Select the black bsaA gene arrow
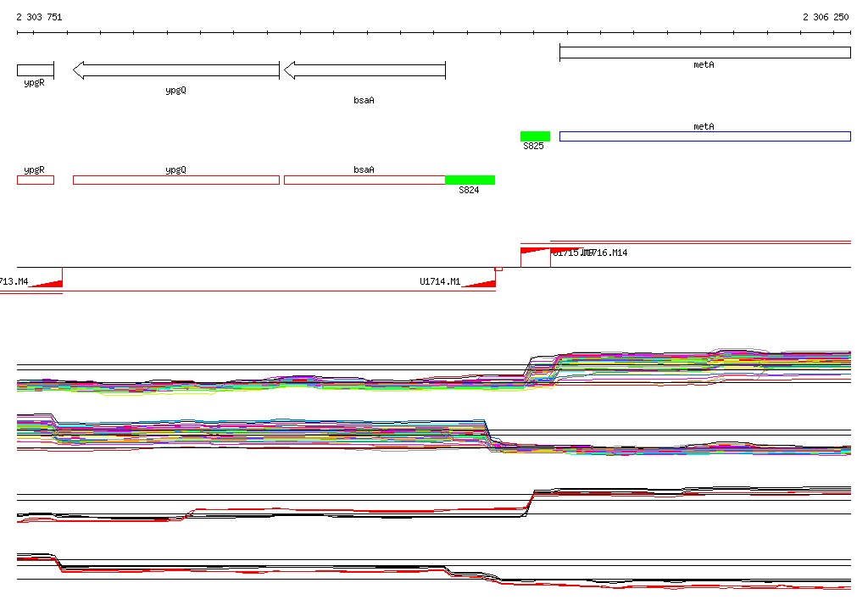 click(x=364, y=70)
